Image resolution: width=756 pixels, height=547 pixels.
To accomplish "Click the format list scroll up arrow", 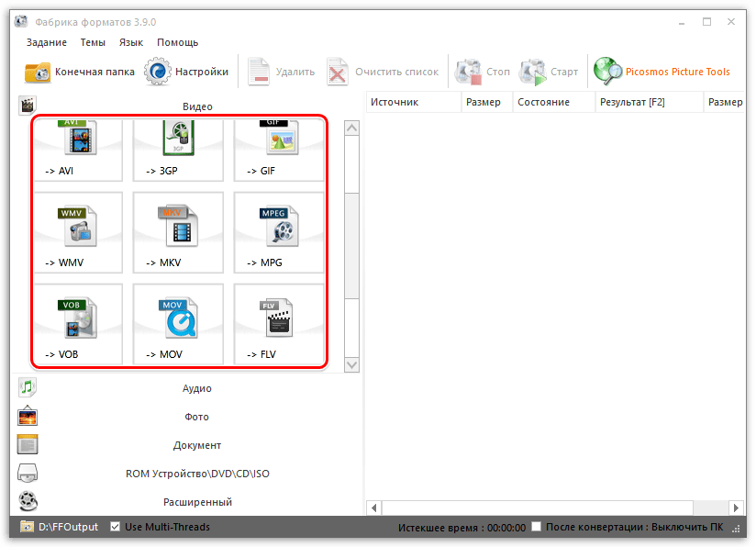I will pos(352,128).
